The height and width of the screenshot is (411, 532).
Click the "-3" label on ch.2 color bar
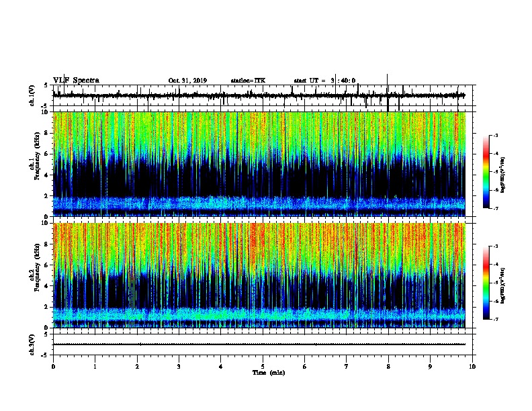495,246
